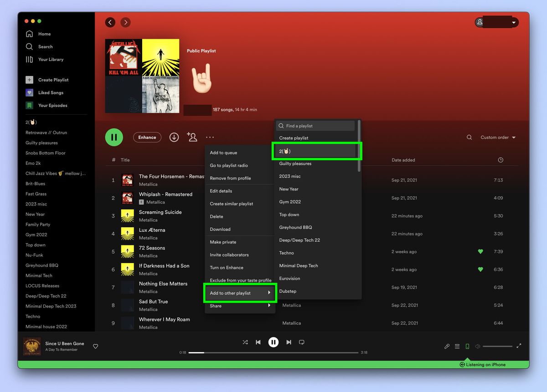
Task: Open the lyrics microphone icon
Action: click(447, 346)
